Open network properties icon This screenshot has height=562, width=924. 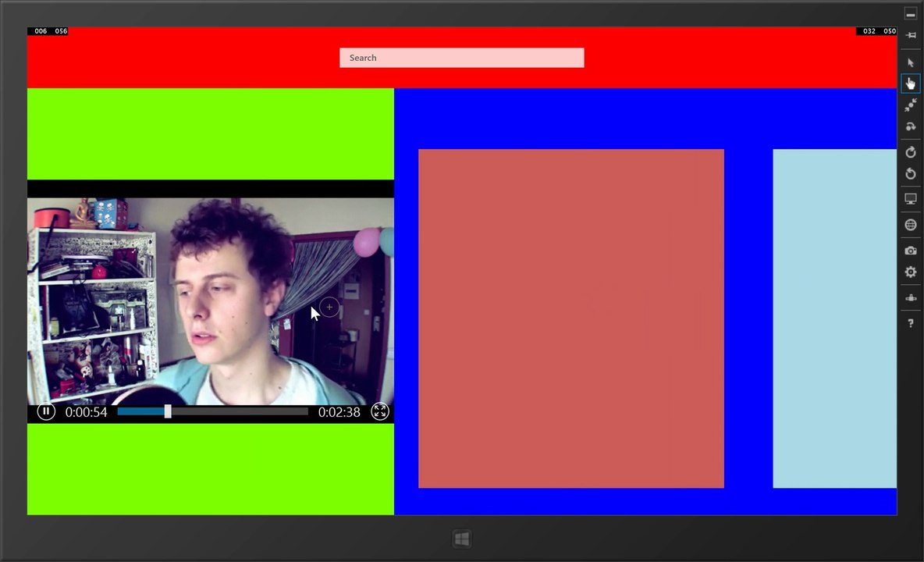pos(911,298)
